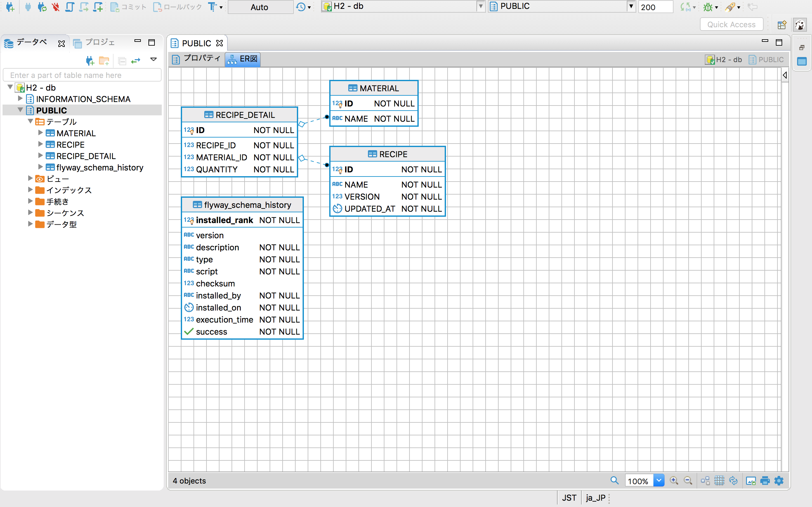Viewport: 812px width, 507px height.
Task: Click the ER diagram zoom-in icon
Action: pyautogui.click(x=674, y=480)
